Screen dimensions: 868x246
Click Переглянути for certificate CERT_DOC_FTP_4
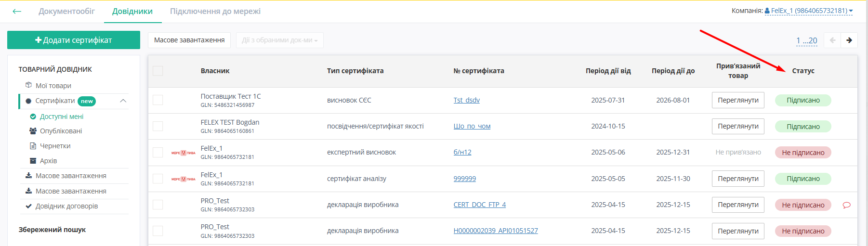738,205
